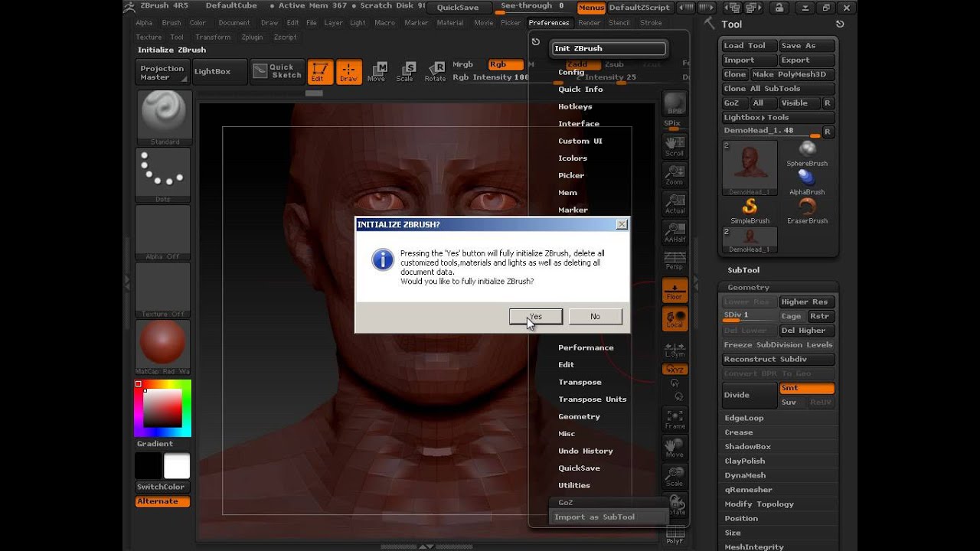Image resolution: width=980 pixels, height=551 pixels.
Task: Toggle PolyF polyframe display
Action: [675, 535]
